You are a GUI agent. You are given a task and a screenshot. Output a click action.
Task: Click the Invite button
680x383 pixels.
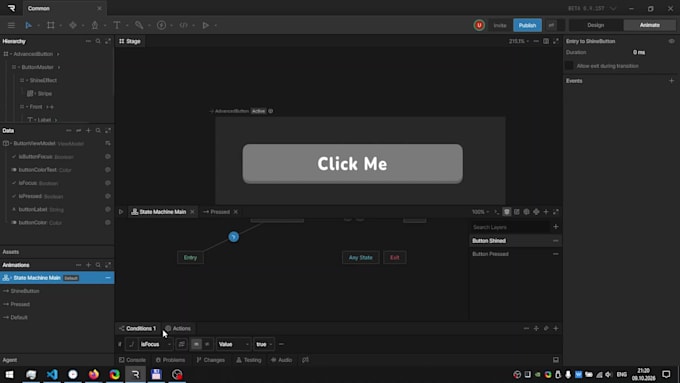point(500,25)
